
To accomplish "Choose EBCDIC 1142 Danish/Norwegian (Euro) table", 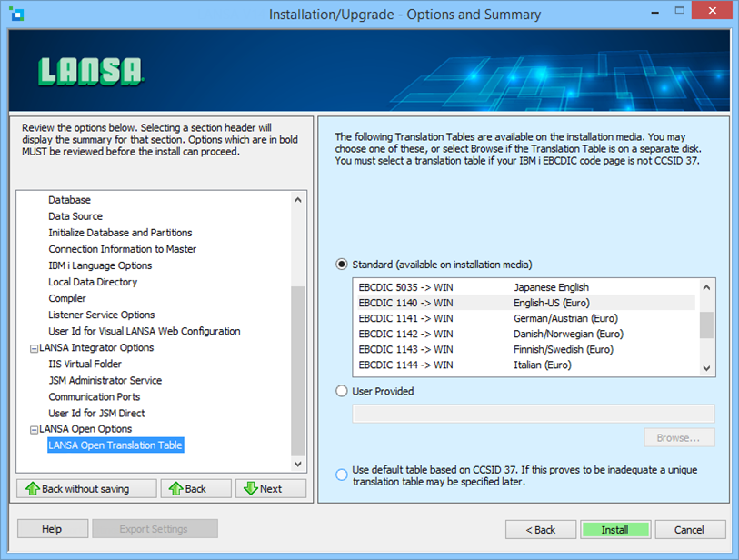I will (526, 334).
